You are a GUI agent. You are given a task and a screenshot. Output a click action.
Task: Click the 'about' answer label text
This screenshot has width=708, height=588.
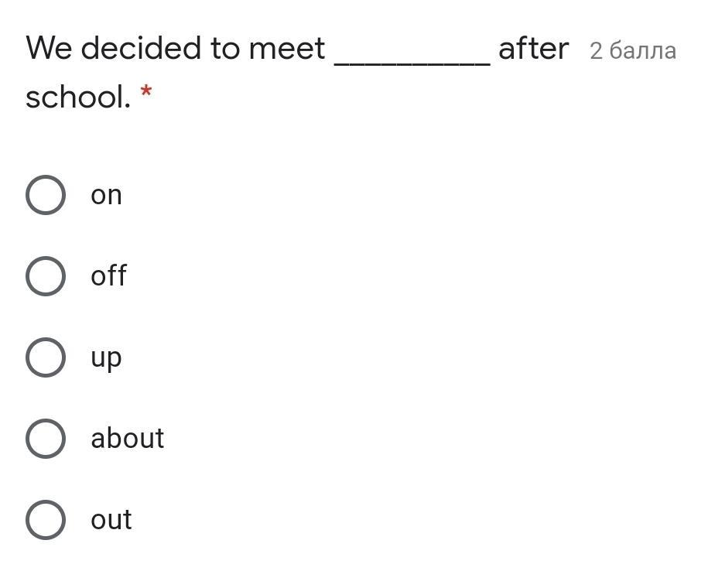coord(127,439)
